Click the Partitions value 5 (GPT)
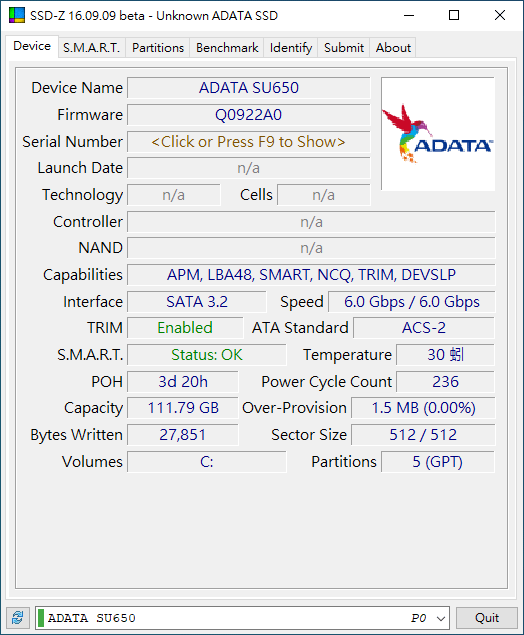 click(x=438, y=462)
